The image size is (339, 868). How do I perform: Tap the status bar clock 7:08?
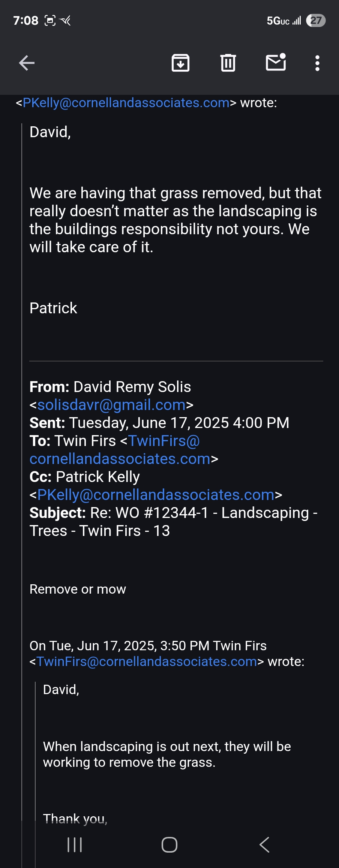pos(25,20)
